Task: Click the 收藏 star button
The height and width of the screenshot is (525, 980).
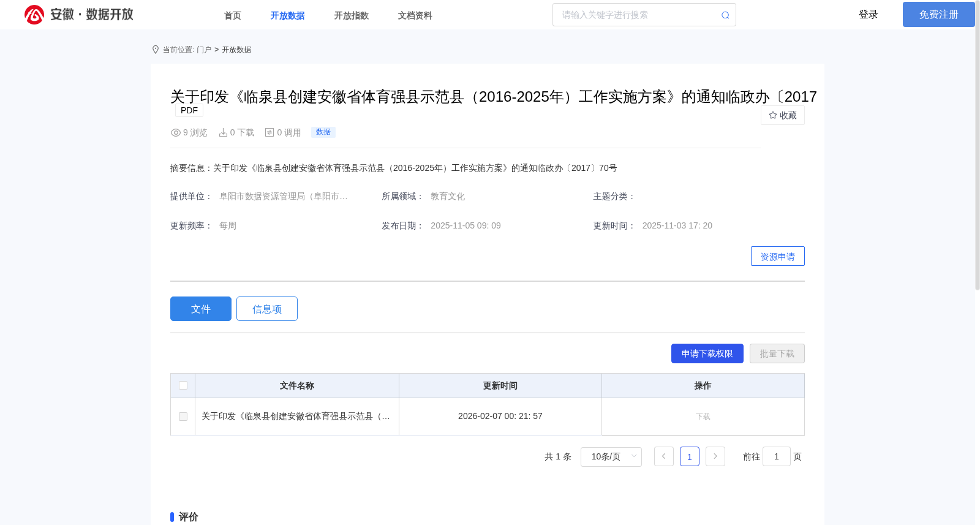Action: [x=783, y=115]
